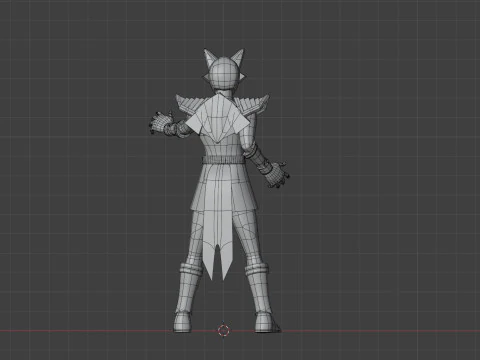Click the 3D cursor at the origin

pos(224,330)
